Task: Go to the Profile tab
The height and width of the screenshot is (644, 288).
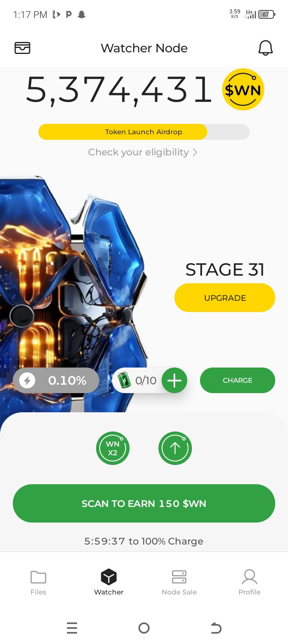Action: pos(250,582)
